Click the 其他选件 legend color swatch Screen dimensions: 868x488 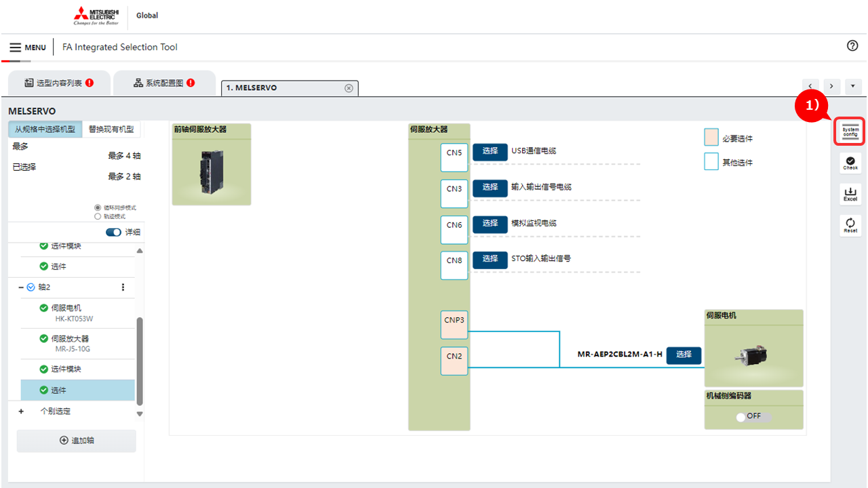tap(711, 162)
